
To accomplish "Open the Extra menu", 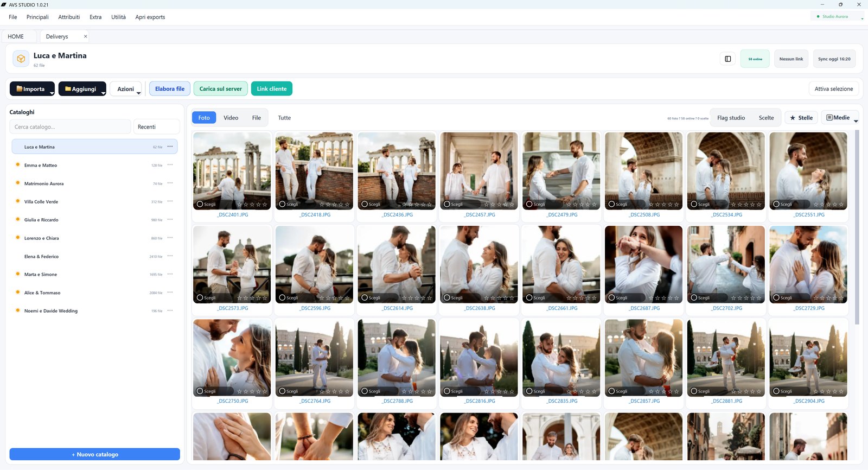I will [x=95, y=17].
